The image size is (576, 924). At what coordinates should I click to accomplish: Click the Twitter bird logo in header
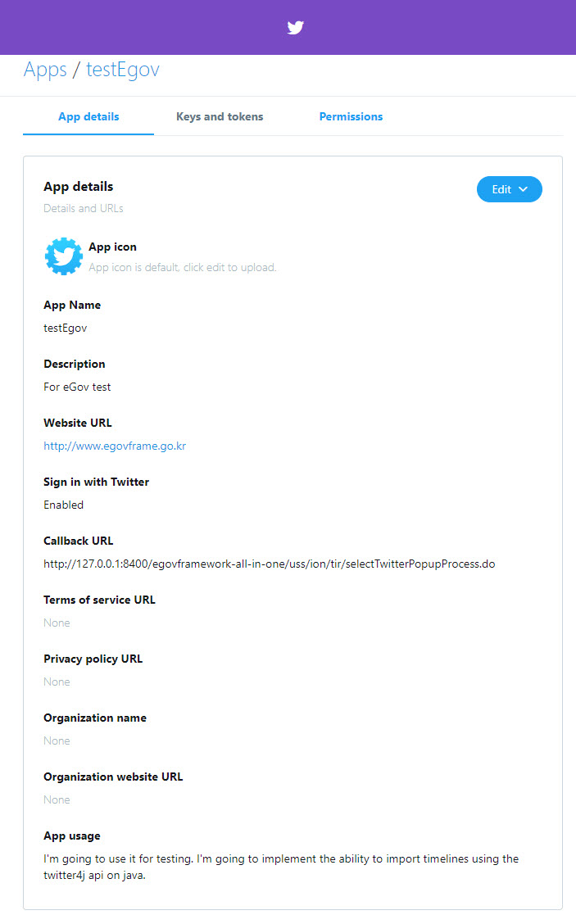(x=296, y=28)
